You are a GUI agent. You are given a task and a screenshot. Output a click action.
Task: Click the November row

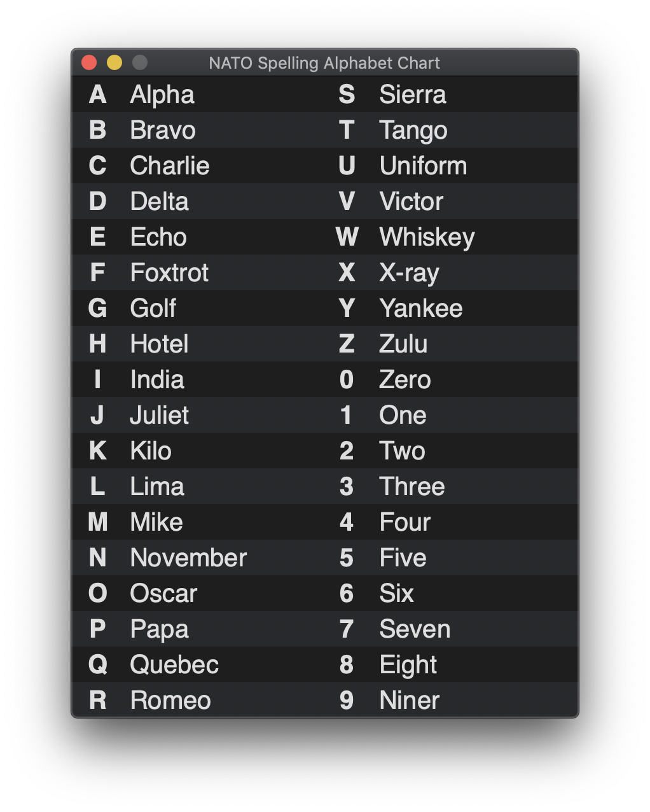click(188, 558)
